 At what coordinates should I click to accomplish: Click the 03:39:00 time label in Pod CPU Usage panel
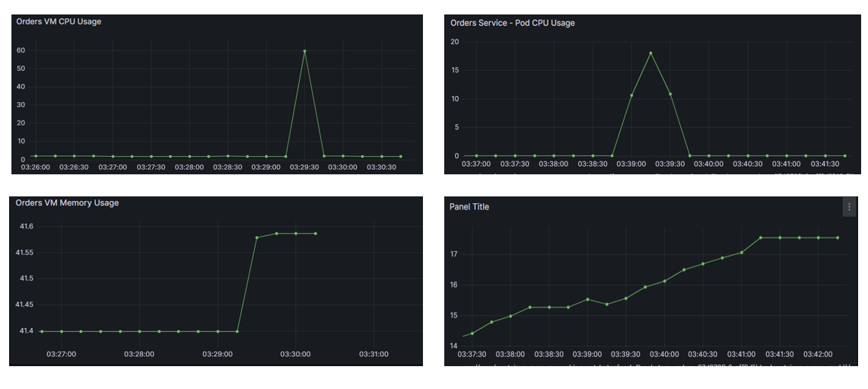[631, 164]
